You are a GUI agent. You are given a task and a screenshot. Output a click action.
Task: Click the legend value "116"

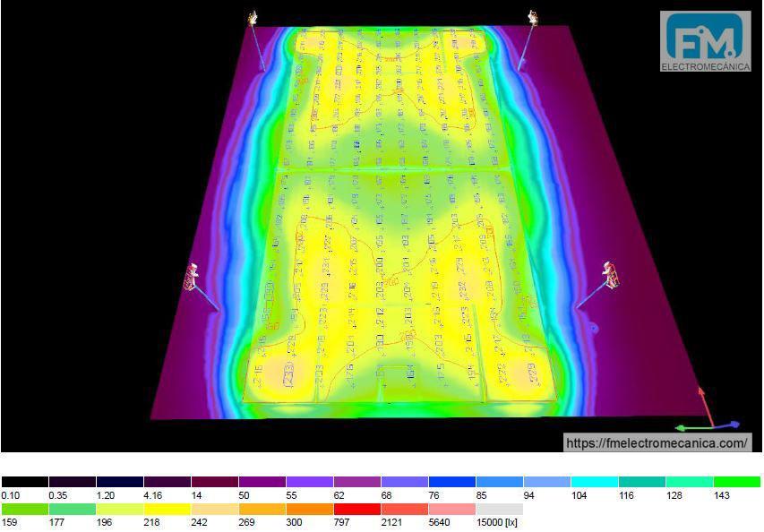(627, 495)
